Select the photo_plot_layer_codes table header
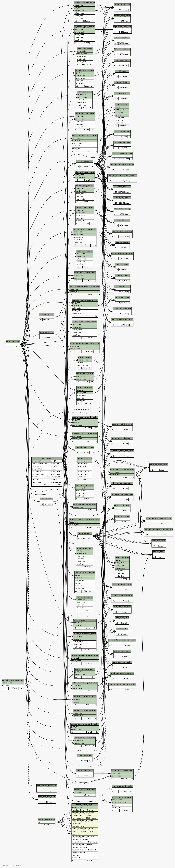Image resolution: width=175 pixels, height=868 pixels. 47,797
